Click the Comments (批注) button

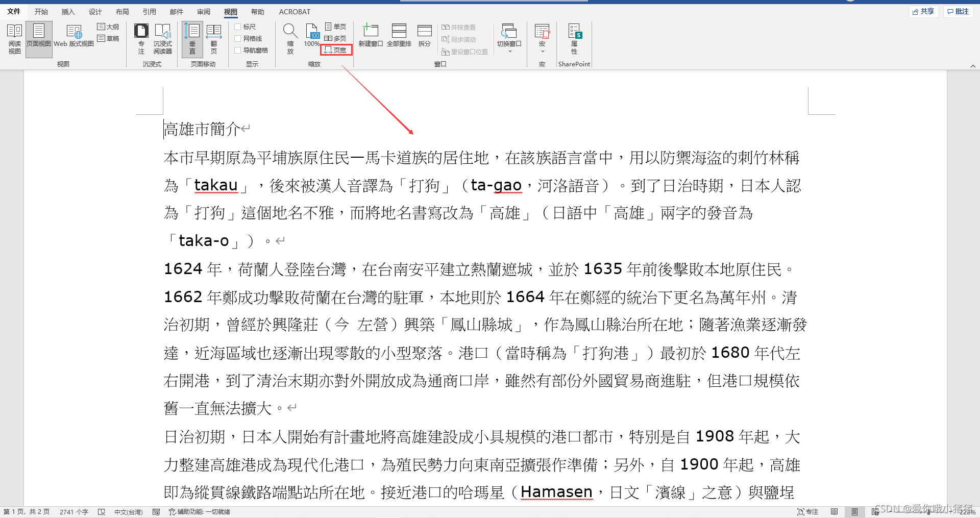958,11
